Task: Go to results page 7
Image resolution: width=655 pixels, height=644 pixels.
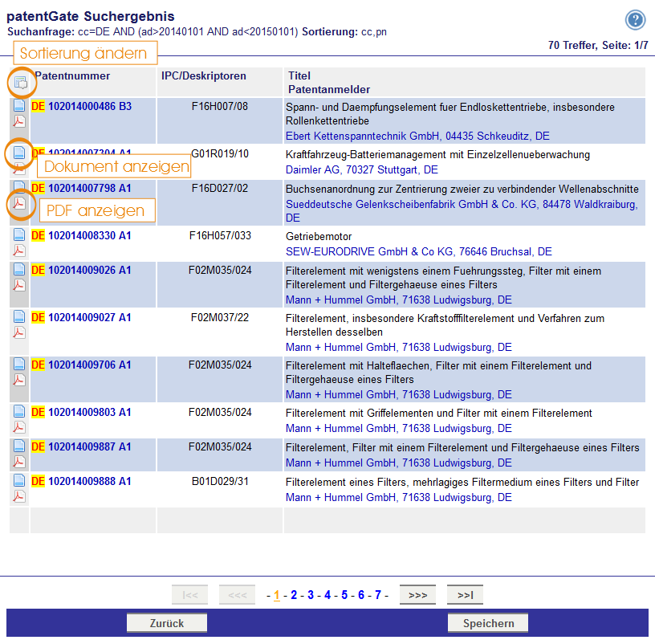Action: pyautogui.click(x=378, y=595)
